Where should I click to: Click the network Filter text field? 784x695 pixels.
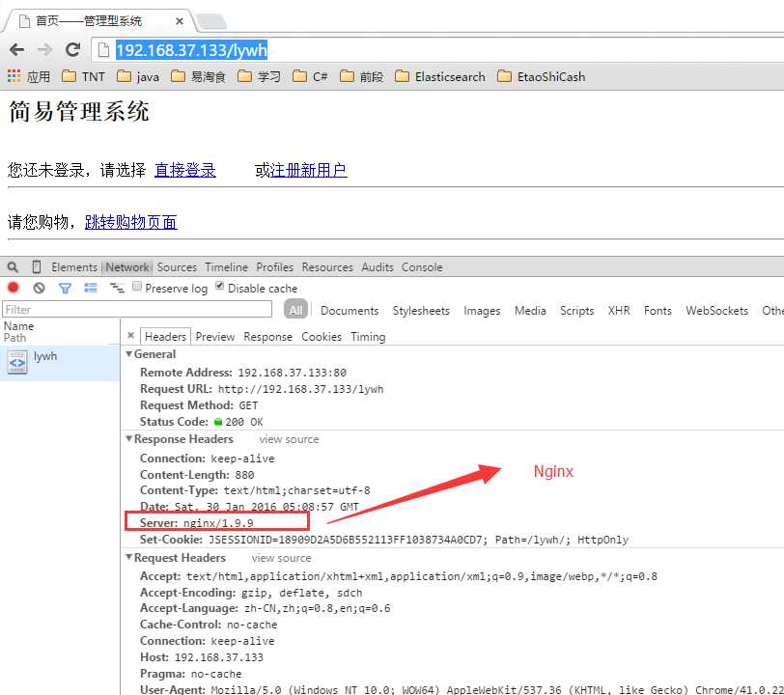click(x=137, y=310)
